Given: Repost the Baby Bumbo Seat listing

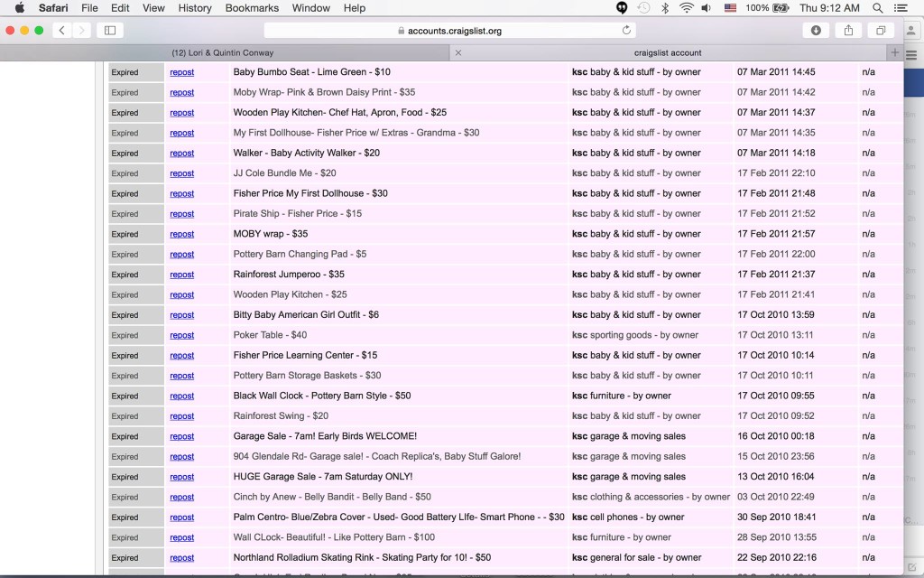Looking at the screenshot, I should (x=181, y=72).
